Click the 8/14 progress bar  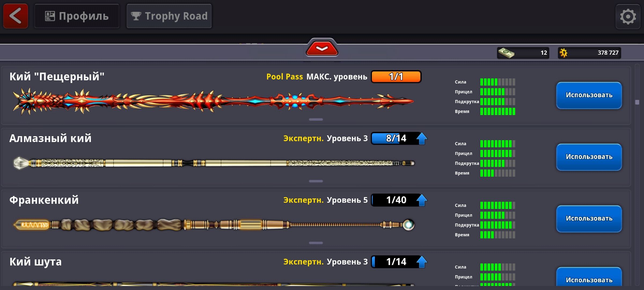pos(396,138)
